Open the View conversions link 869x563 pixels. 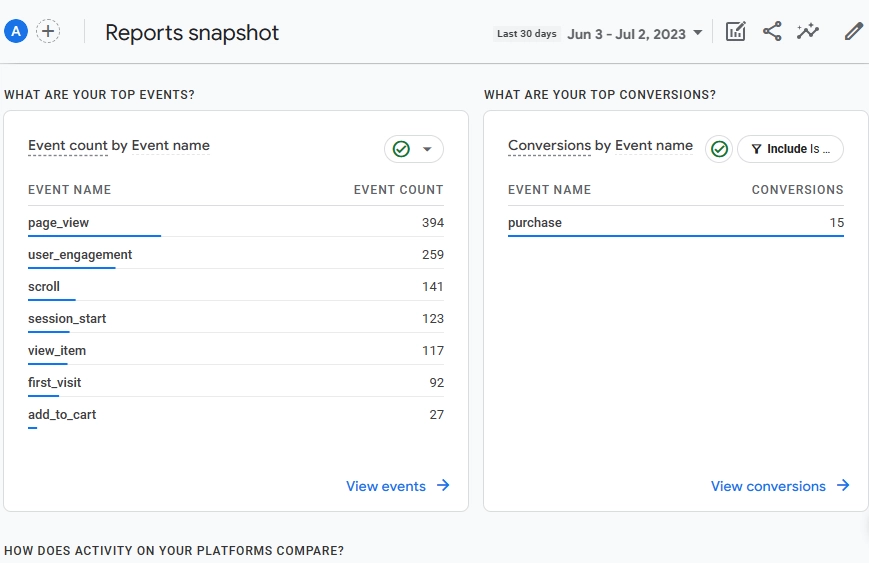click(x=768, y=486)
